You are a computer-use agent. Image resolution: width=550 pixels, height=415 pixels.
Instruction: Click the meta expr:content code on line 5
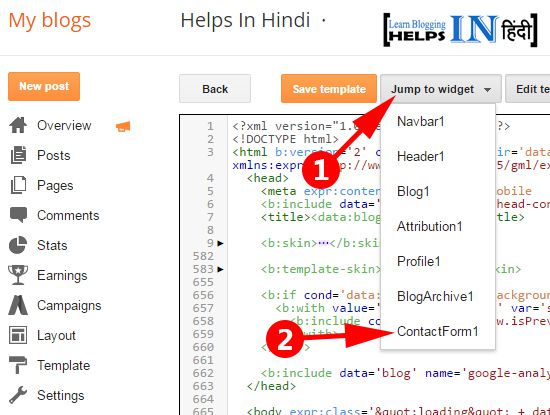pyautogui.click(x=320, y=191)
